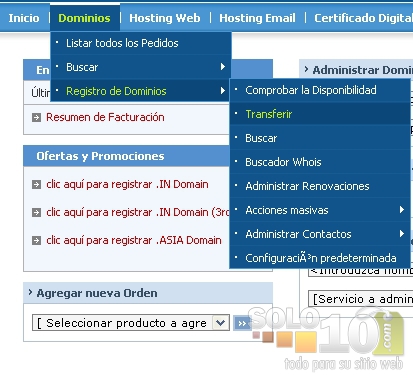Choose Comprobar la Disponibilidad
This screenshot has height=375, width=413.
click(320, 90)
